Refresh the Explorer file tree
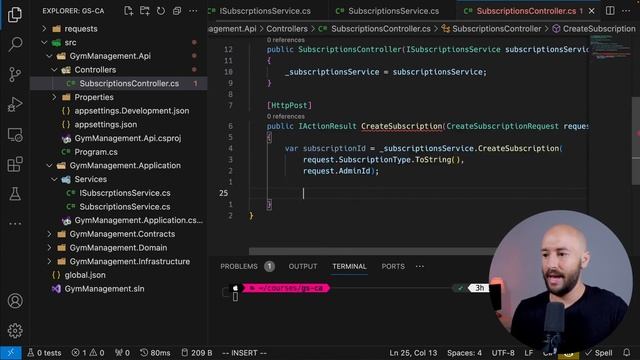The image size is (640, 360). (161, 11)
